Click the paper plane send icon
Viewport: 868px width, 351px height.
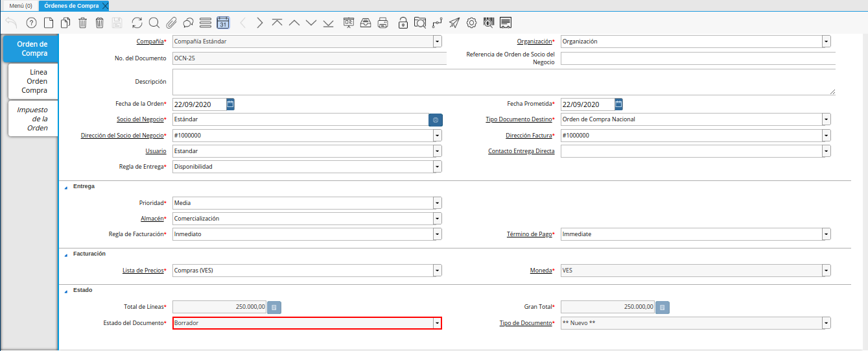(454, 23)
